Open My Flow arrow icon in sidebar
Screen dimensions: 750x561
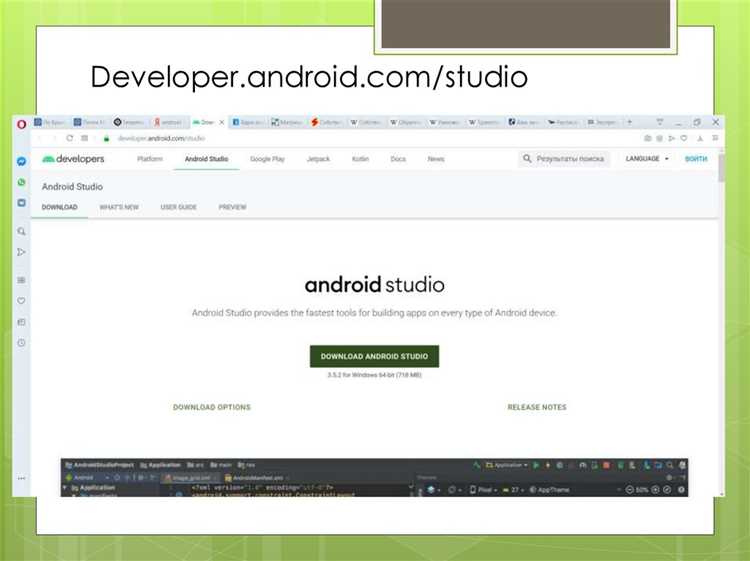(22, 252)
